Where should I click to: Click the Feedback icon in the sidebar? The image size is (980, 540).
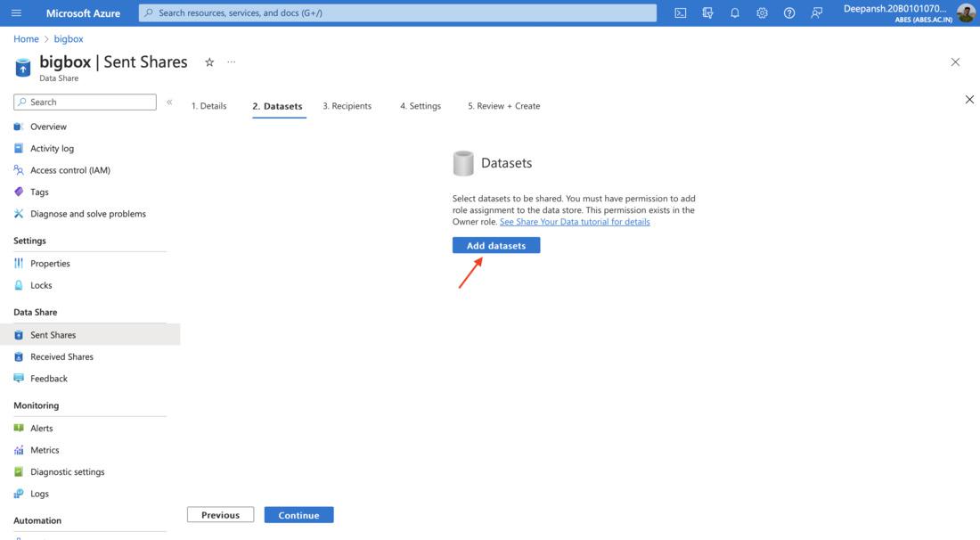tap(19, 378)
